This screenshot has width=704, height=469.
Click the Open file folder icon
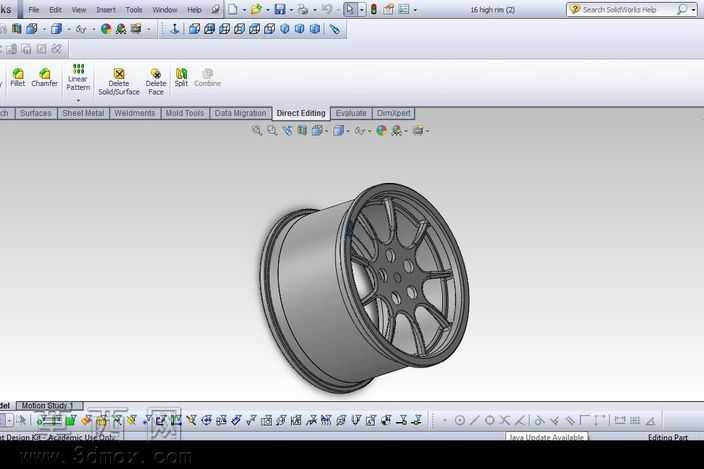pyautogui.click(x=256, y=9)
